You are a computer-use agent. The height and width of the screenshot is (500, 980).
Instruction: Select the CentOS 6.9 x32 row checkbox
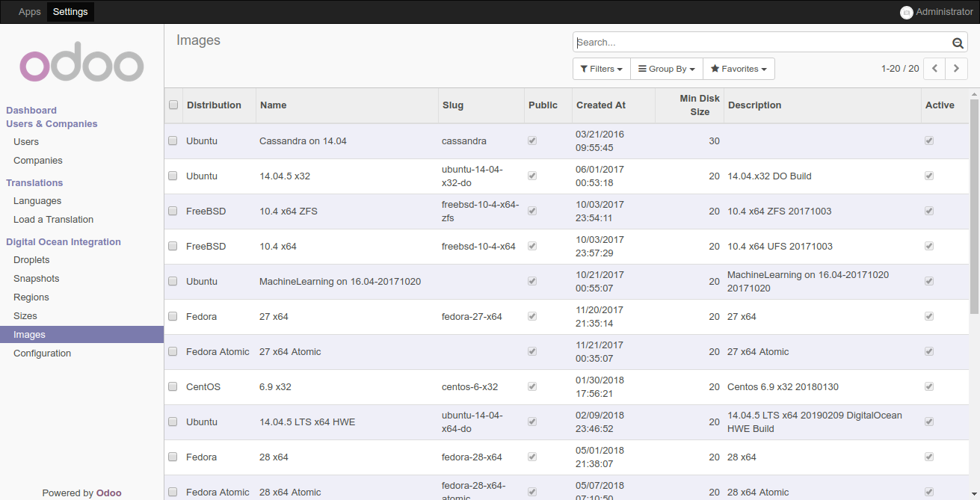click(x=173, y=386)
